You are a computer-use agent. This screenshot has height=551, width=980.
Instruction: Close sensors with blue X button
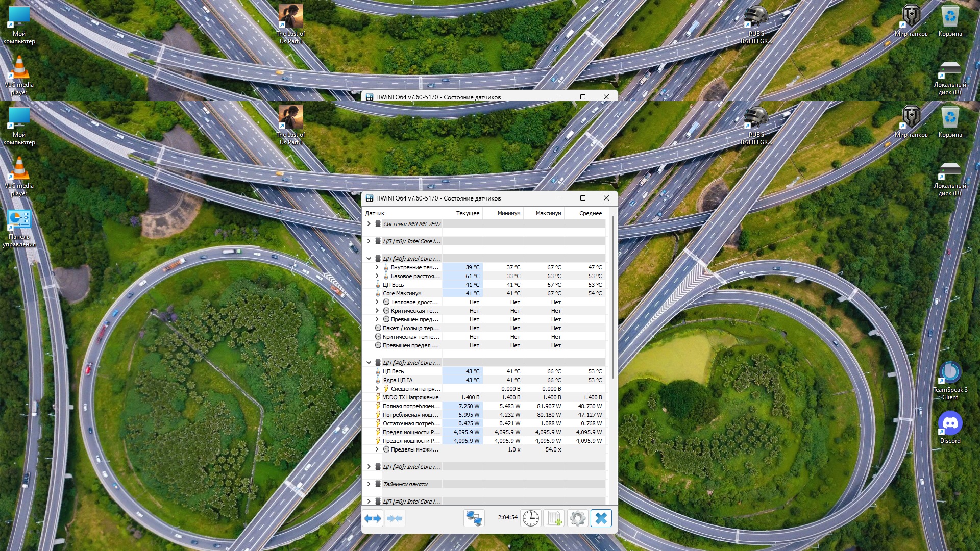[601, 519]
